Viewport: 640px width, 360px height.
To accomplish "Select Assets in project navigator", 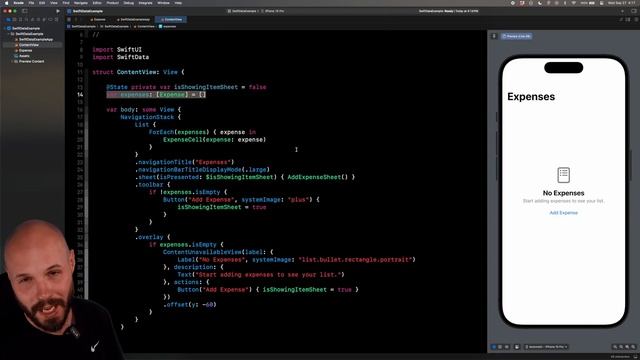I will [x=24, y=56].
